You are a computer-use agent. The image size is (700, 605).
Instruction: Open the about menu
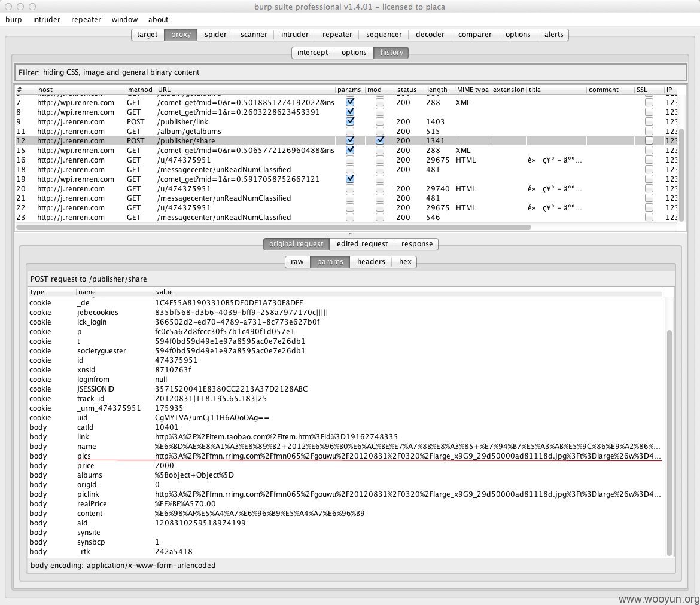tap(158, 20)
